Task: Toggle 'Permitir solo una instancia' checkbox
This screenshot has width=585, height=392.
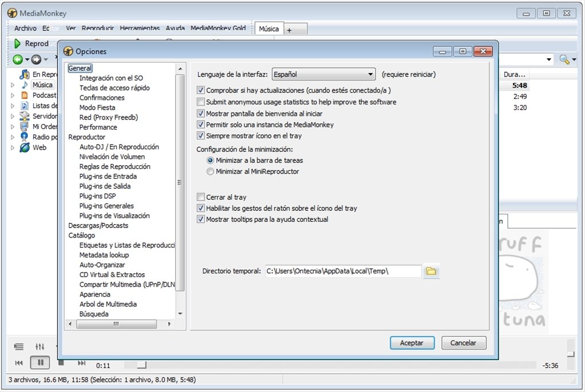Action: click(x=201, y=125)
